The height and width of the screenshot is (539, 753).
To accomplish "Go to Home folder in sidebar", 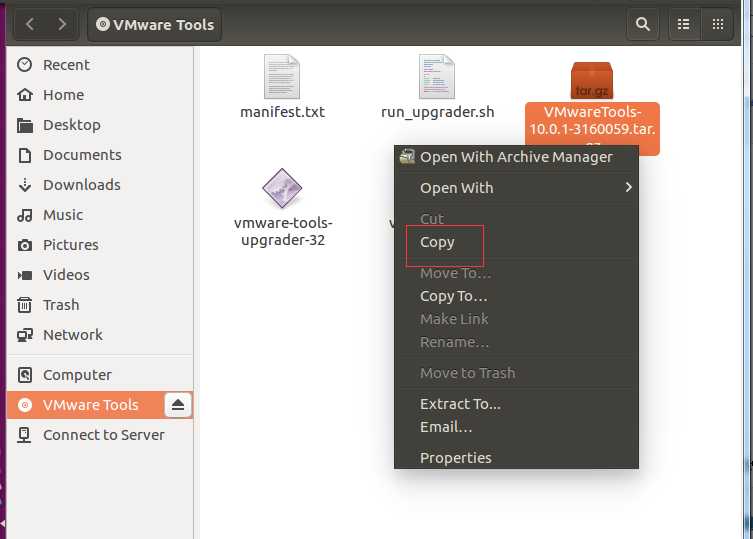I will (x=99, y=95).
